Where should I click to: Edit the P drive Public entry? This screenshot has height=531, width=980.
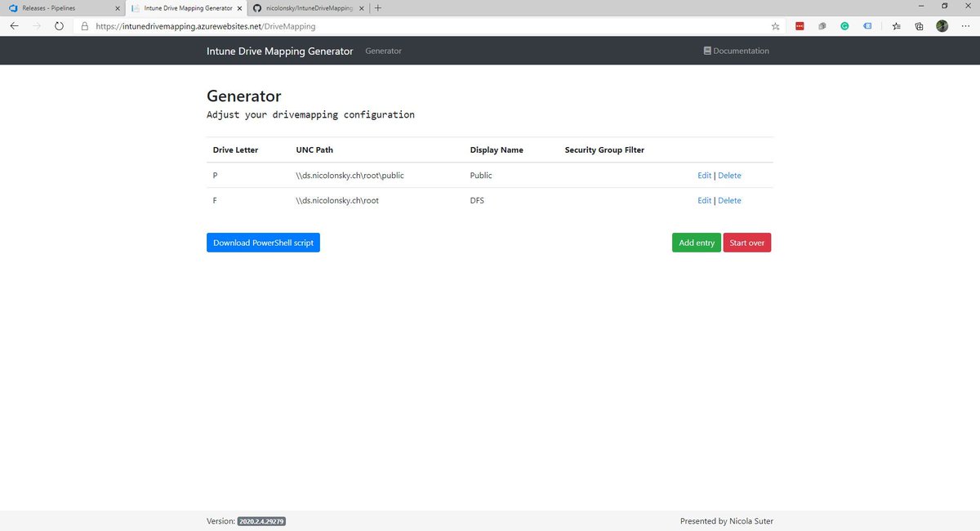click(704, 176)
